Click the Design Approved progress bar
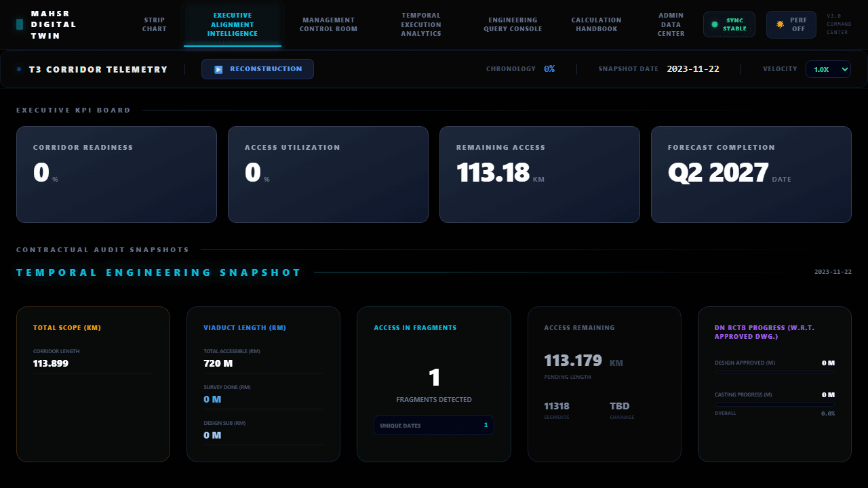 [774, 371]
